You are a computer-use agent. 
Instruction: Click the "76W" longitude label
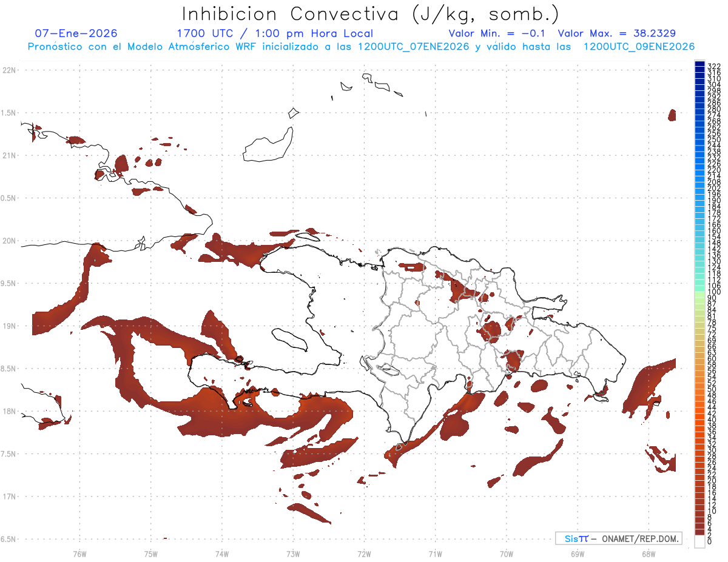79,554
